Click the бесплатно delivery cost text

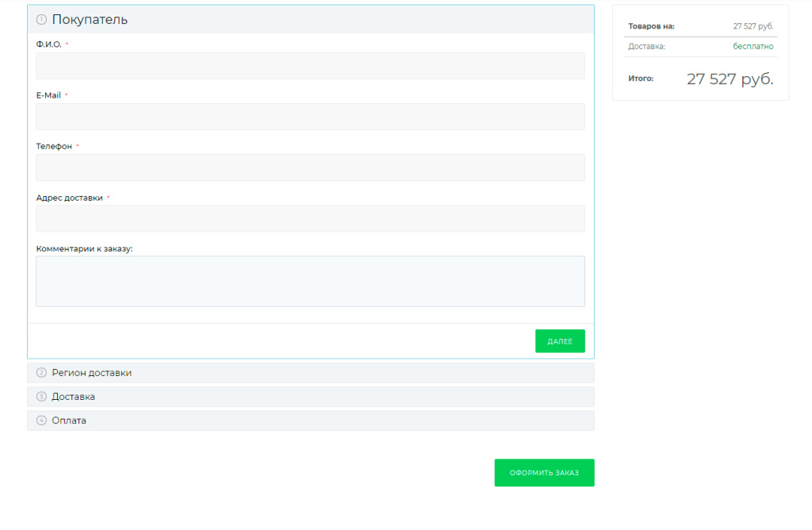[753, 47]
